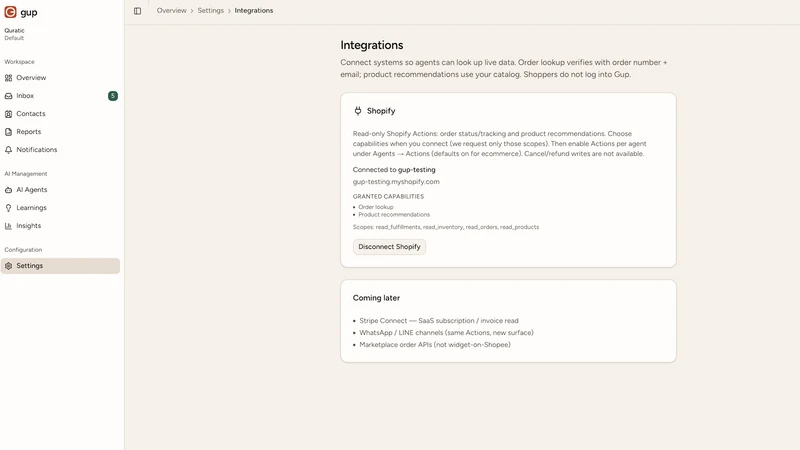Open the Inbox page

click(60, 96)
